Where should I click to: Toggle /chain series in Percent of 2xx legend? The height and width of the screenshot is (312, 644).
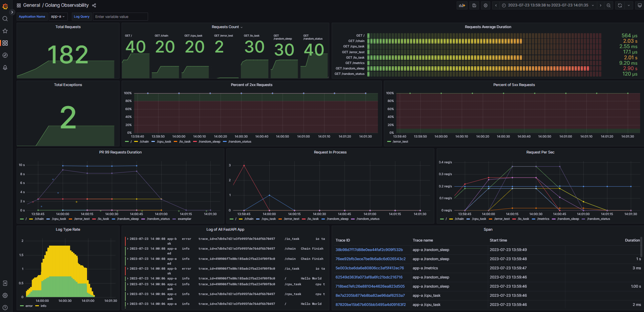(144, 142)
